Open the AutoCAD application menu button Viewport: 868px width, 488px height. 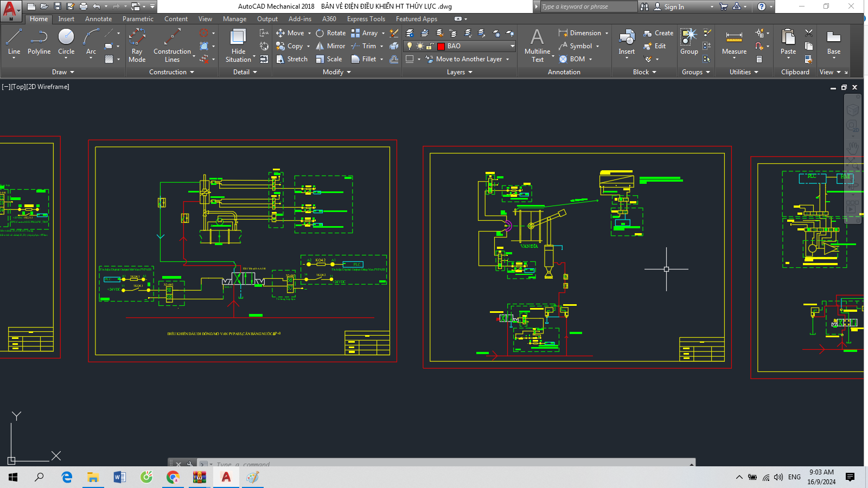pos(11,11)
